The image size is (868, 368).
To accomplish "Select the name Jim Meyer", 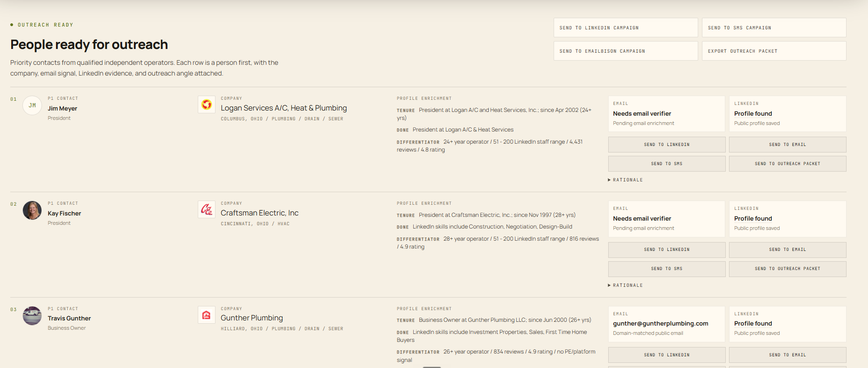I will point(62,108).
